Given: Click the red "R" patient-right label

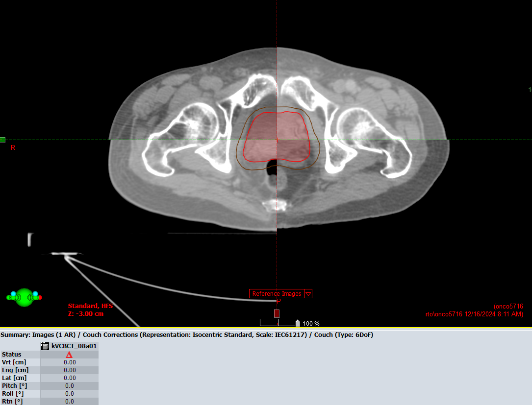Looking at the screenshot, I should point(13,148).
